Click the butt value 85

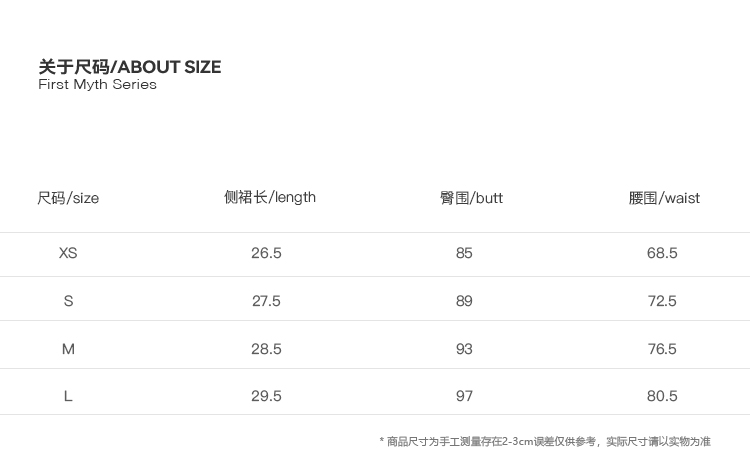464,253
